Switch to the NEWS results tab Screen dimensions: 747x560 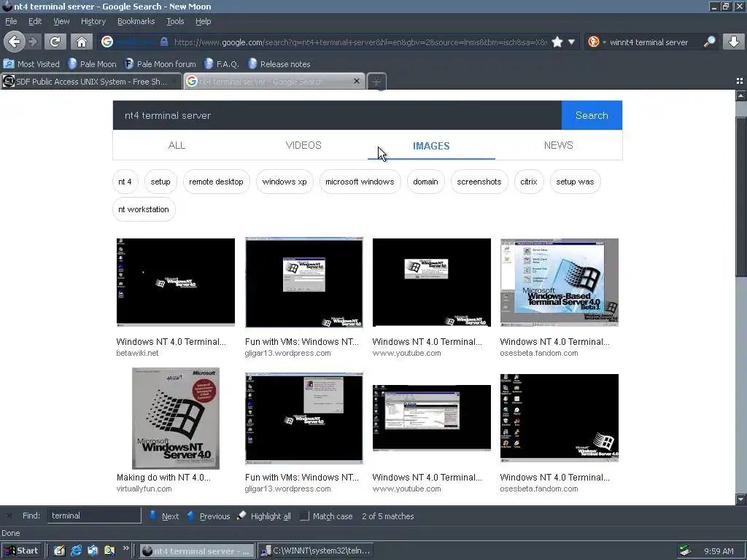coord(558,145)
